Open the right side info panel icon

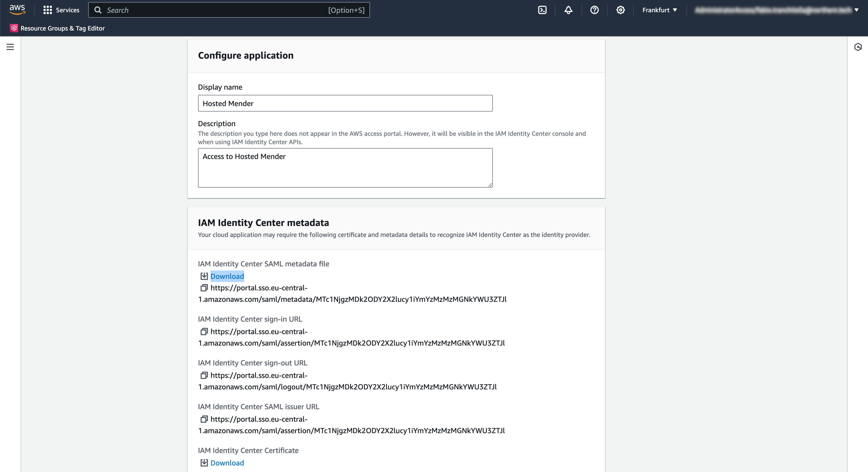coord(858,47)
